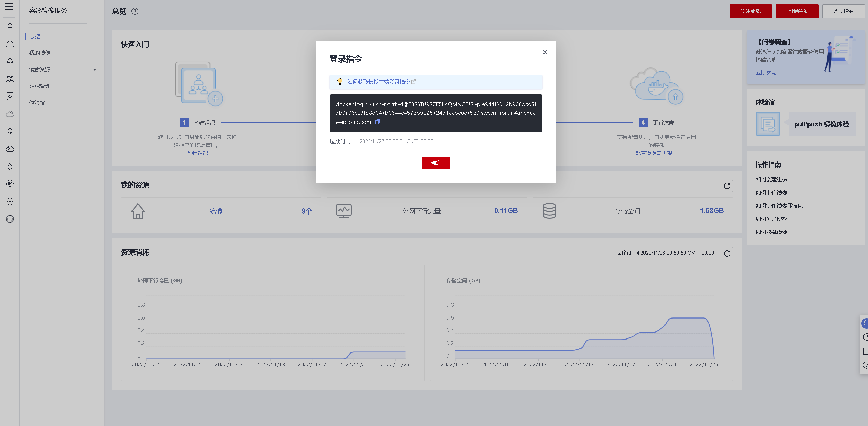
Task: Close the 登录指令 dialog
Action: [x=545, y=53]
